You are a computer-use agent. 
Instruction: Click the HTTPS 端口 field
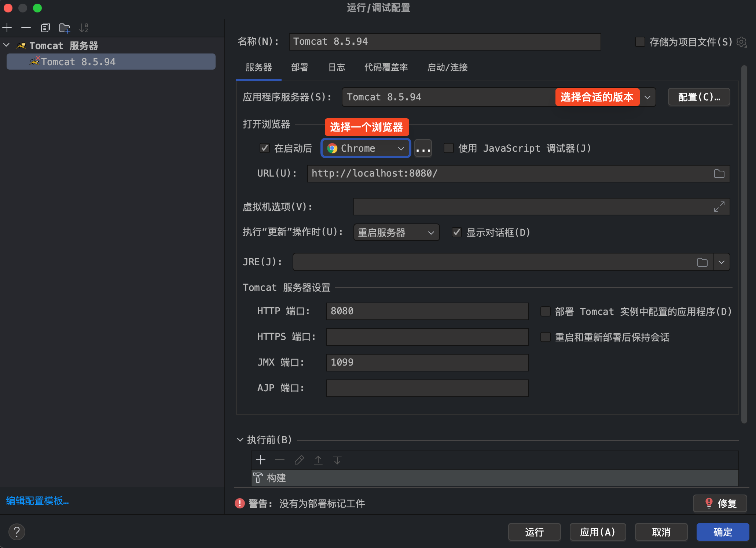(x=427, y=337)
